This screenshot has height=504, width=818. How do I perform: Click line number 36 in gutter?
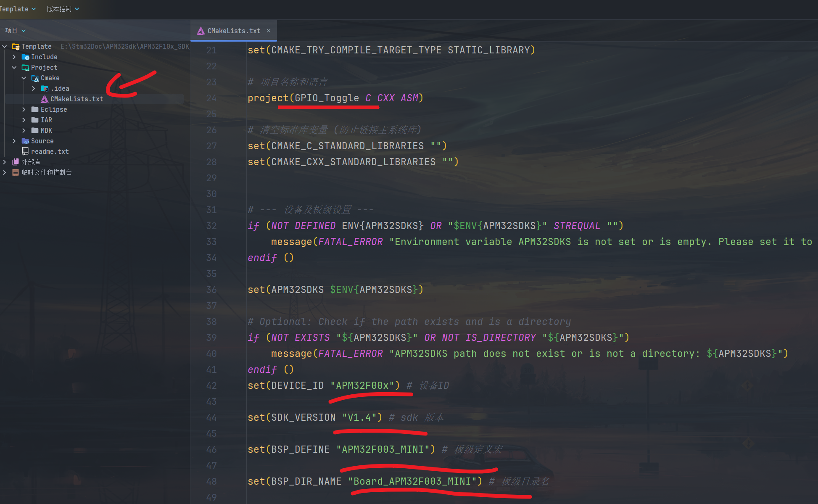(211, 290)
